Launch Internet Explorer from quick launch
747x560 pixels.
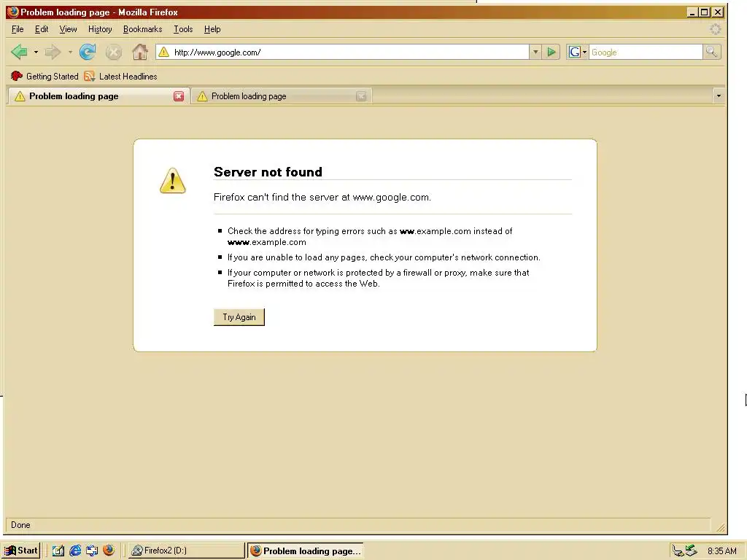click(x=75, y=551)
